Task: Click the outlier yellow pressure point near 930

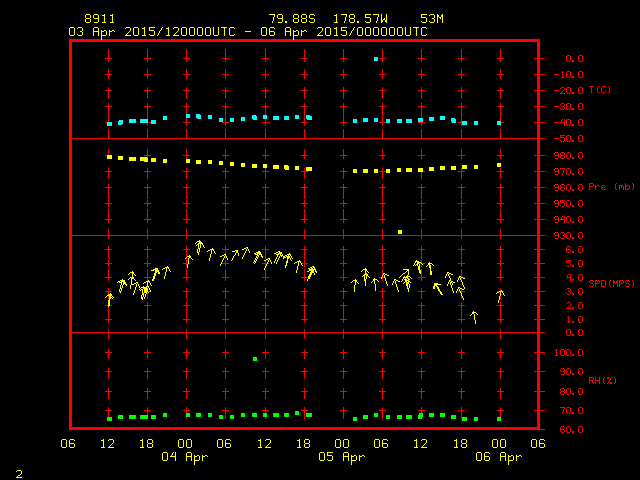Action: [400, 232]
